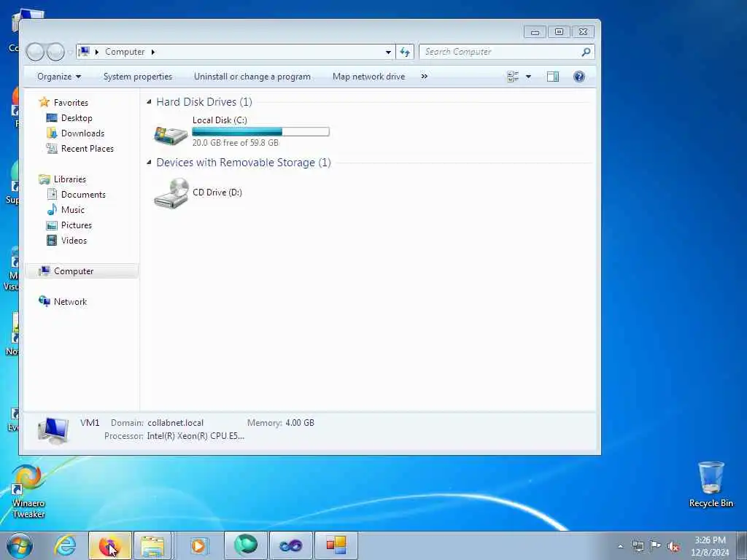Click the red and yellow squares taskbar icon
Image resolution: width=747 pixels, height=560 pixels.
[336, 545]
